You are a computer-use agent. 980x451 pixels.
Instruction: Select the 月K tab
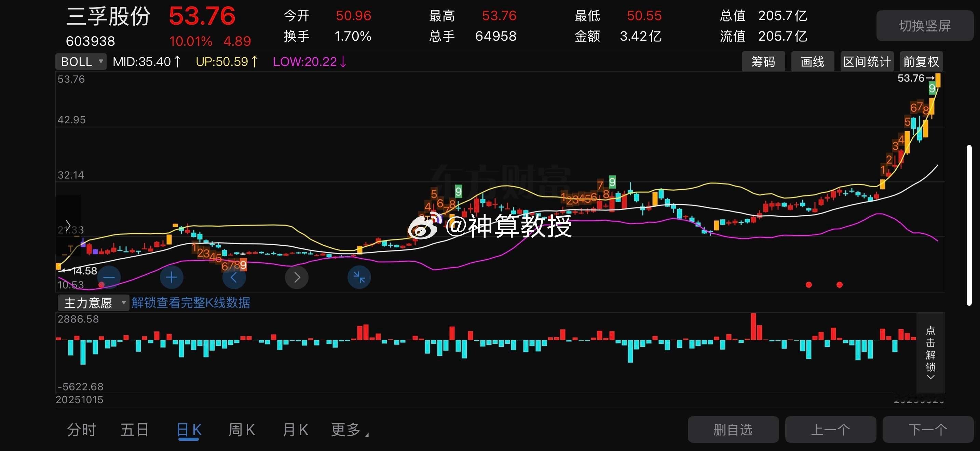tap(295, 430)
